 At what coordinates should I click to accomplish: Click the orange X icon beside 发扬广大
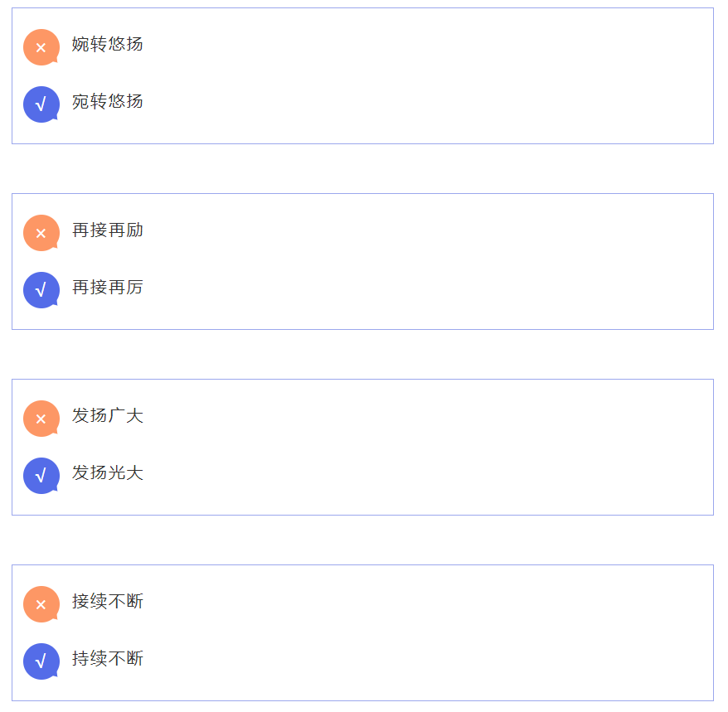coord(41,419)
